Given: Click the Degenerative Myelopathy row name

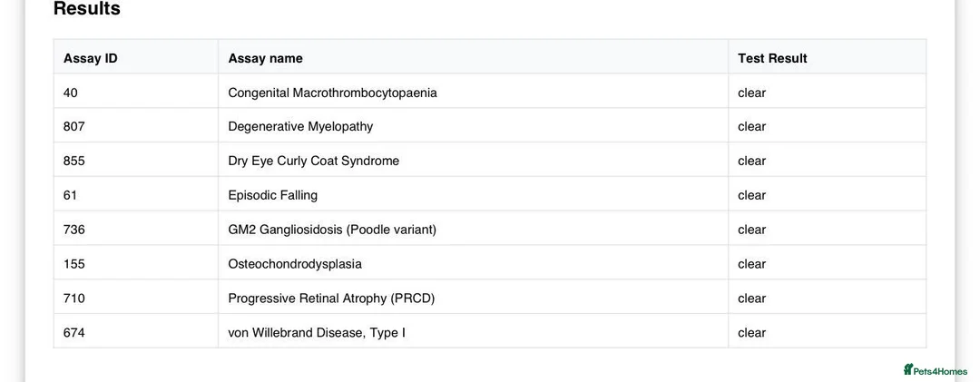Looking at the screenshot, I should (300, 127).
